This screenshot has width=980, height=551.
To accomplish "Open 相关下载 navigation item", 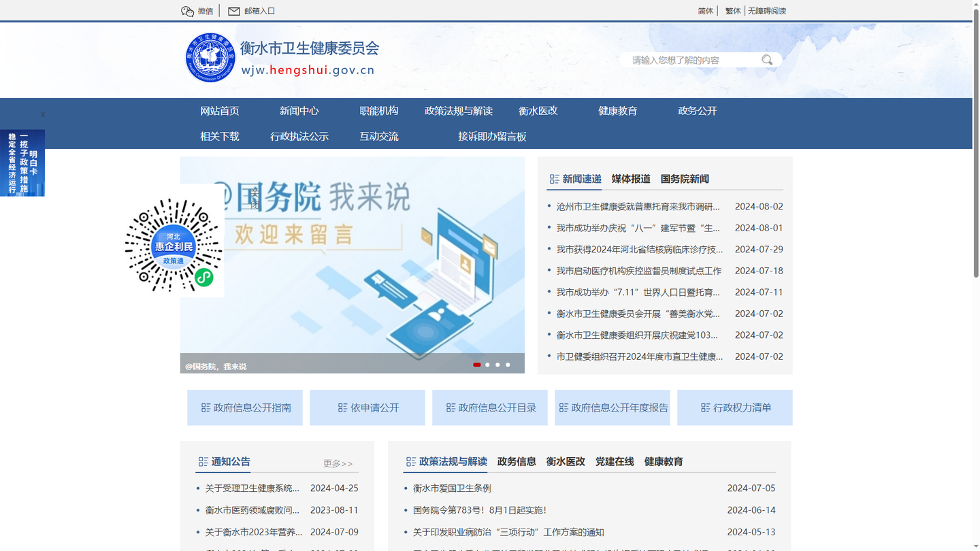I will [x=220, y=136].
